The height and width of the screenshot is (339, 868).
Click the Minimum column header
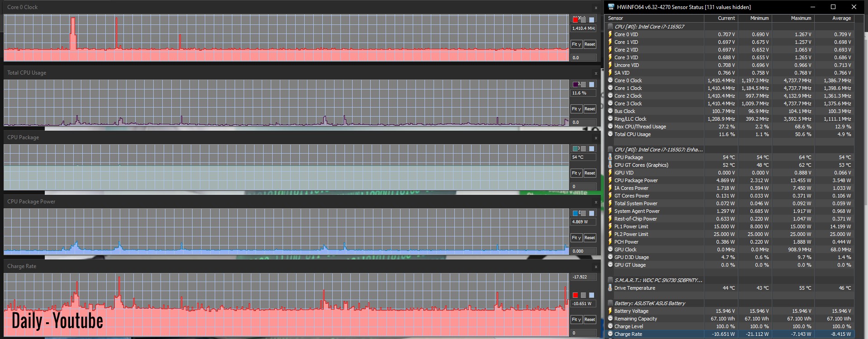point(755,19)
